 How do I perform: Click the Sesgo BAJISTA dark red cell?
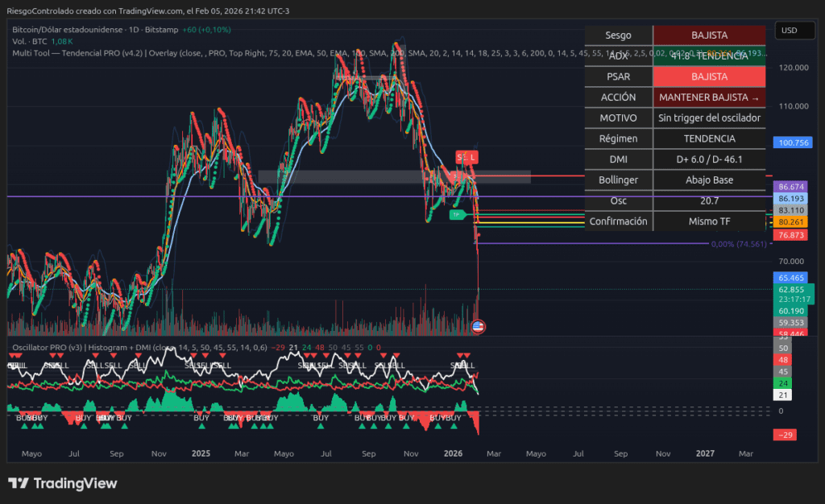pos(708,35)
